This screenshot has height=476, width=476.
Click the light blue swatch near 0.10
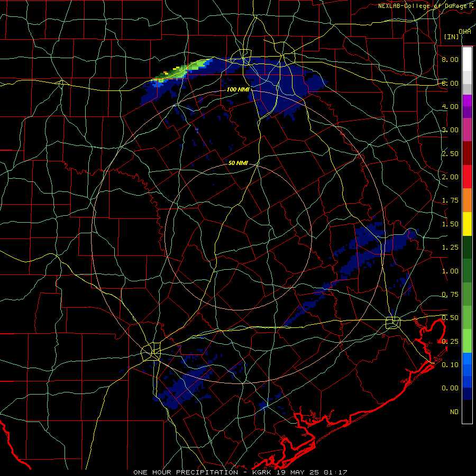pyautogui.click(x=467, y=359)
